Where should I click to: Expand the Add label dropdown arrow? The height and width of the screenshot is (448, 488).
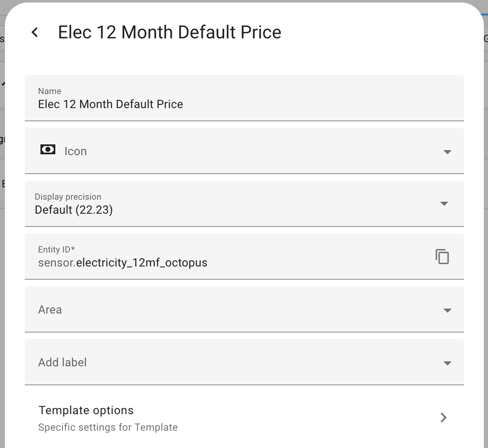click(x=447, y=363)
